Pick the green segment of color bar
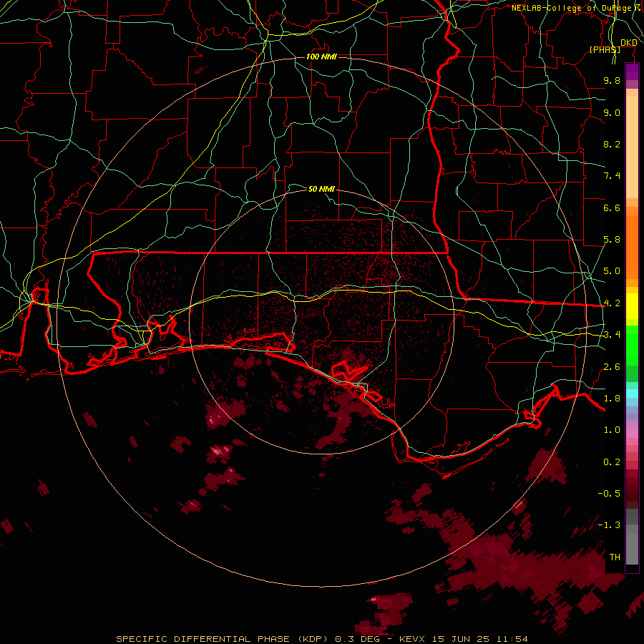Viewport: 644px width, 644px height. pyautogui.click(x=632, y=345)
